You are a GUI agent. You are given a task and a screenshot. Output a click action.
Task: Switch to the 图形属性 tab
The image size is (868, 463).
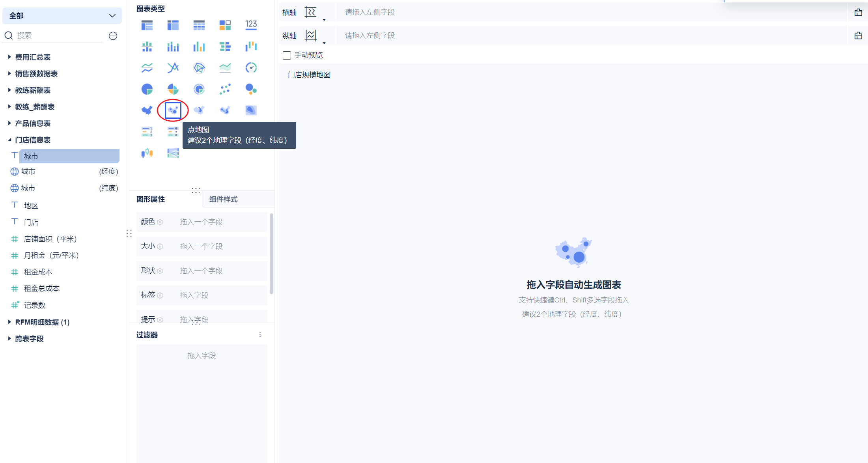pos(151,199)
